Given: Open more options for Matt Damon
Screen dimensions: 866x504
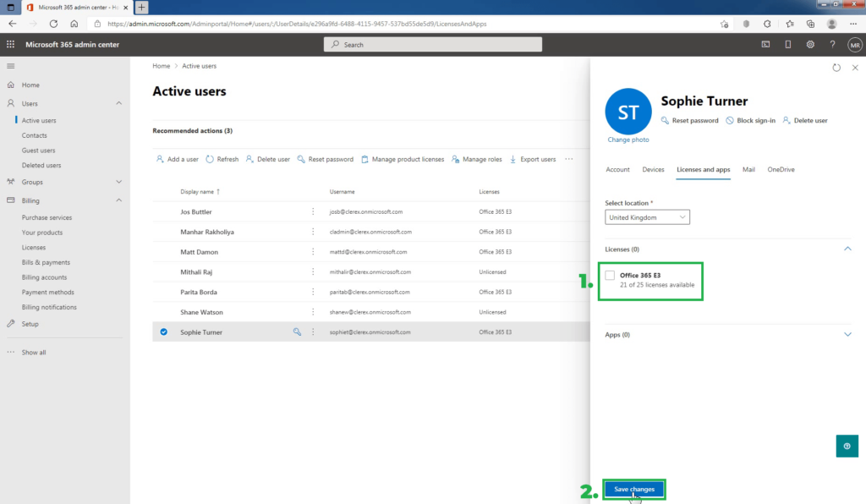Looking at the screenshot, I should [x=313, y=252].
